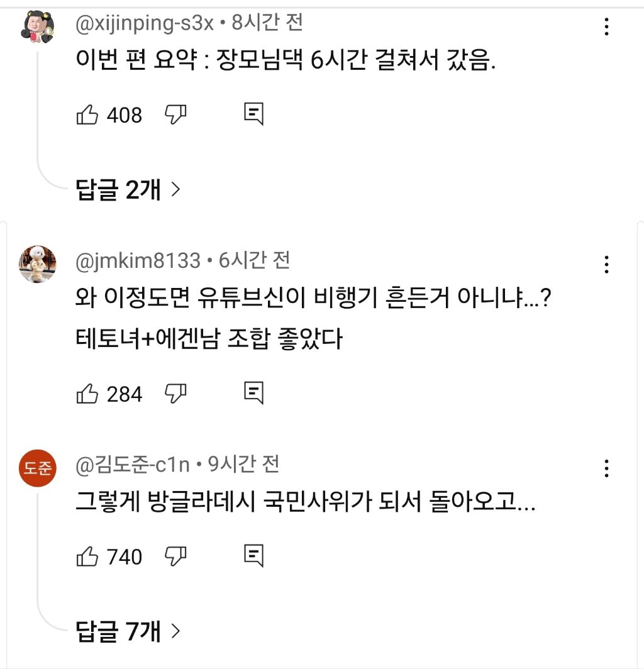This screenshot has width=644, height=669.
Task: Reply to the @김도준-c1n comment
Action: [253, 556]
